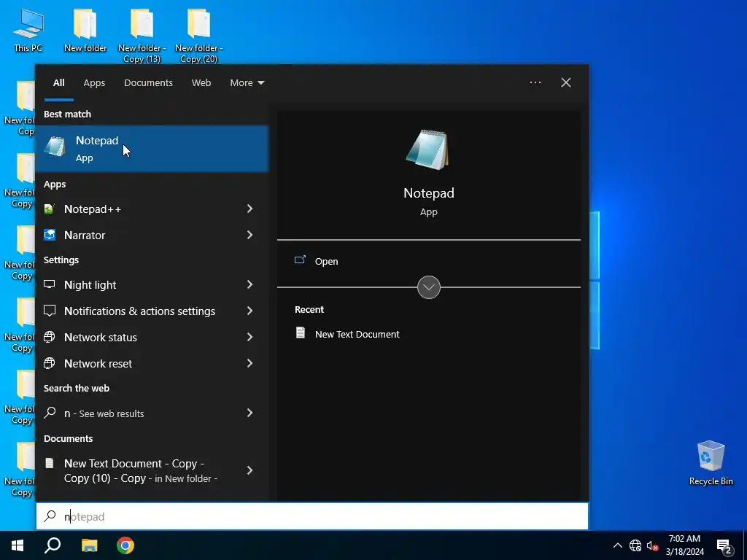The image size is (747, 560).
Task: Expand the Network reset result arrow
Action: (249, 363)
